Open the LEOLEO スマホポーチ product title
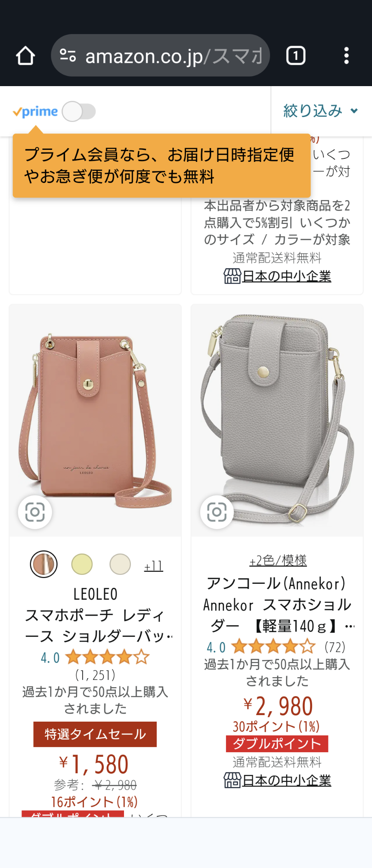 pyautogui.click(x=95, y=615)
